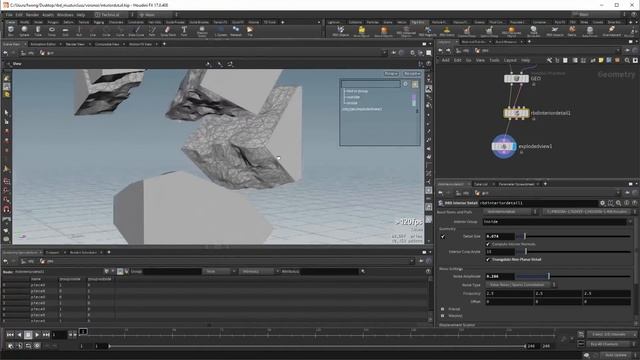The image size is (640, 360).
Task: Click the Play forward button
Action: (x=37, y=335)
